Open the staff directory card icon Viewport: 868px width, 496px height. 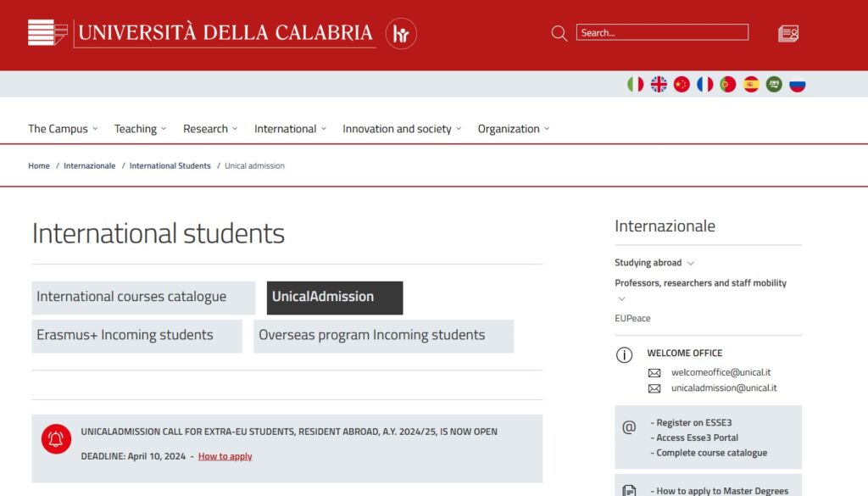coord(788,34)
